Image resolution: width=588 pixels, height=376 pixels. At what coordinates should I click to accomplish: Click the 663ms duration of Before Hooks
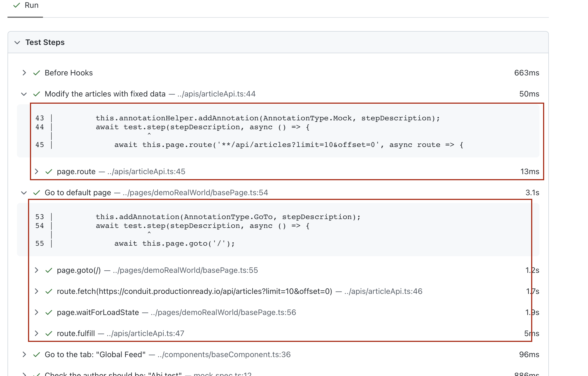526,73
